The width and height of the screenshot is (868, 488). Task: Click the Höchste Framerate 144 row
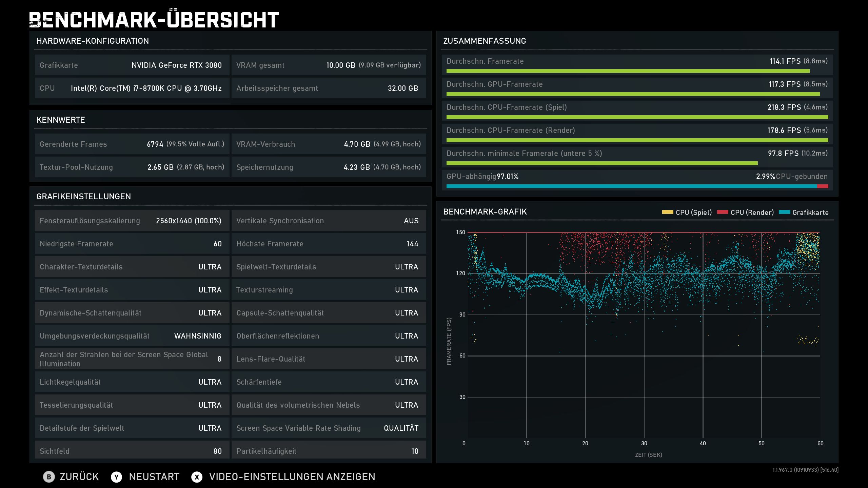pos(328,244)
